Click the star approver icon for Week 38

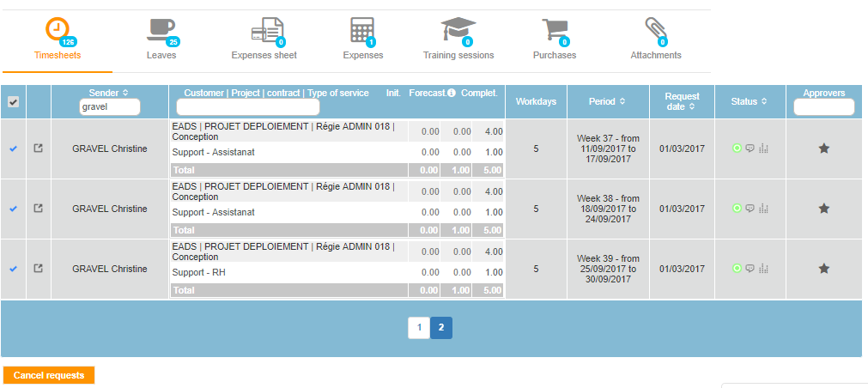823,209
